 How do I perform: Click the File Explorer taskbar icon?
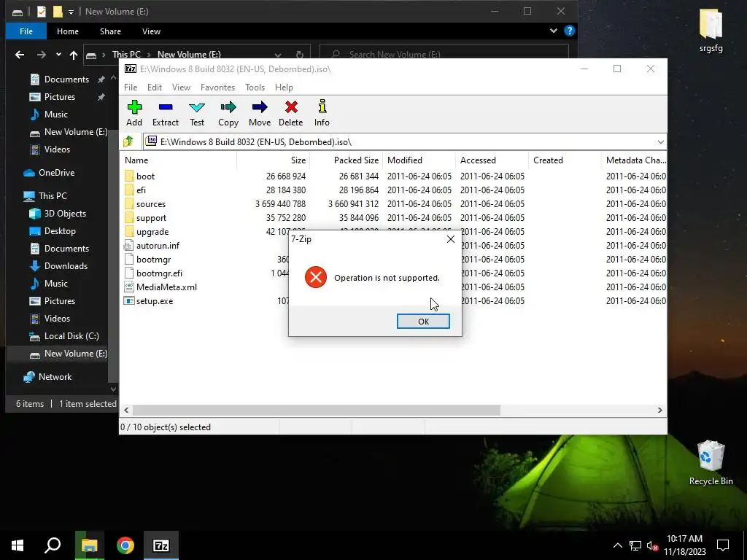(89, 545)
